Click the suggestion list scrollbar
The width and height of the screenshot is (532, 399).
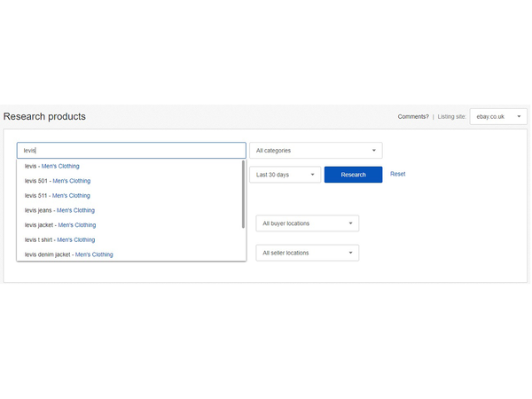coord(243,194)
